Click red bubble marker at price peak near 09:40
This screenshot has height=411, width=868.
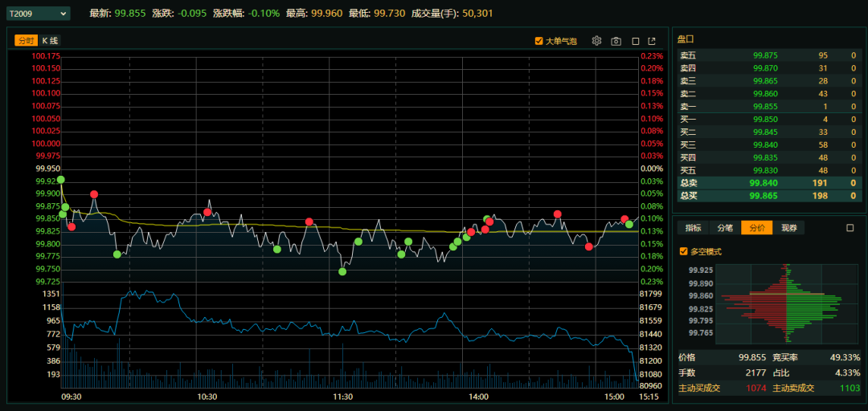point(94,194)
